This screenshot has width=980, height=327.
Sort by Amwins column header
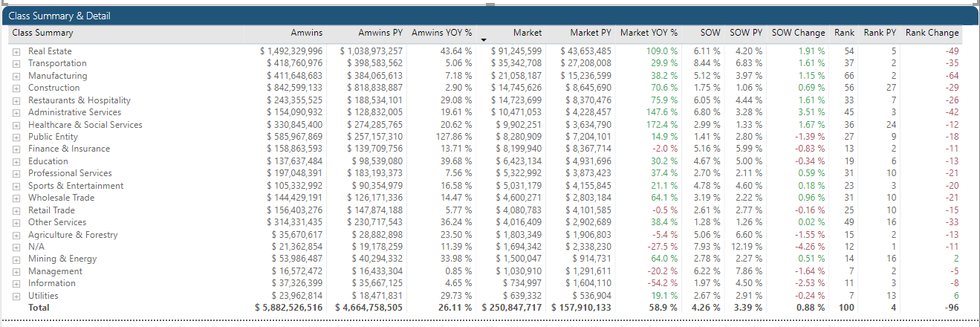307,33
